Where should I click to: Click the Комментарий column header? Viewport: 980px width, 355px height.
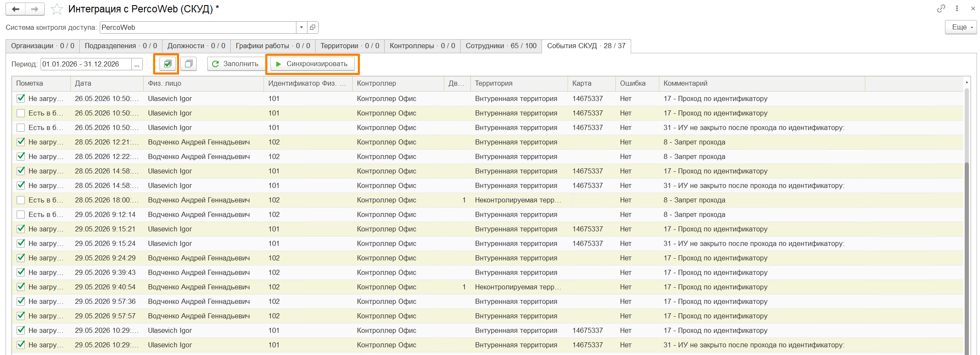[x=762, y=84]
